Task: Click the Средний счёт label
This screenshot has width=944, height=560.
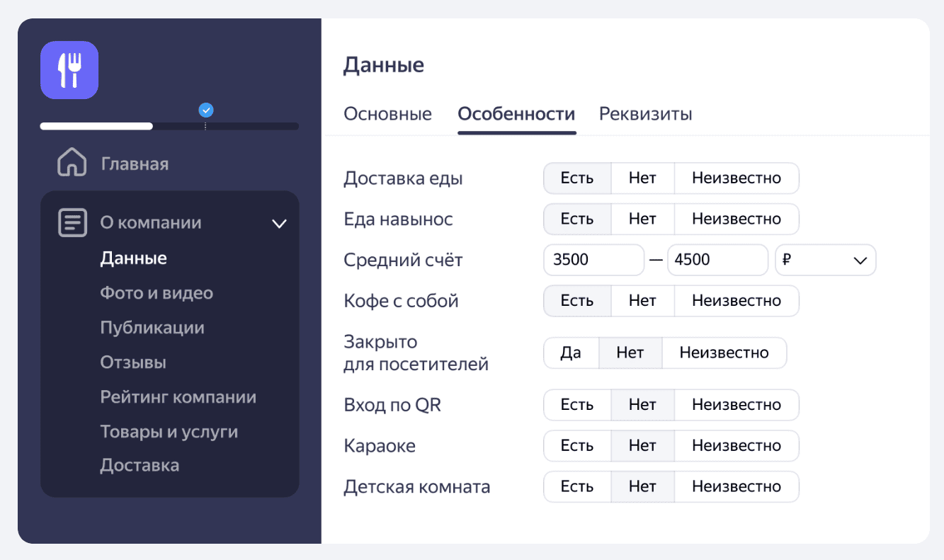Action: pyautogui.click(x=403, y=261)
